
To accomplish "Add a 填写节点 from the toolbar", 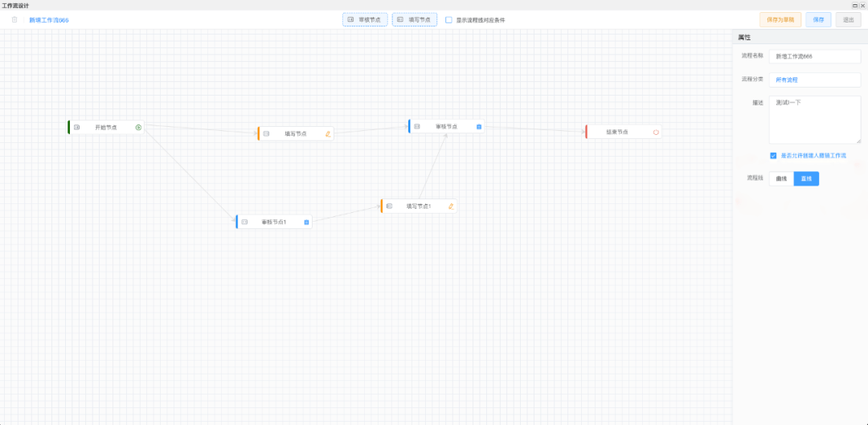I will [415, 19].
